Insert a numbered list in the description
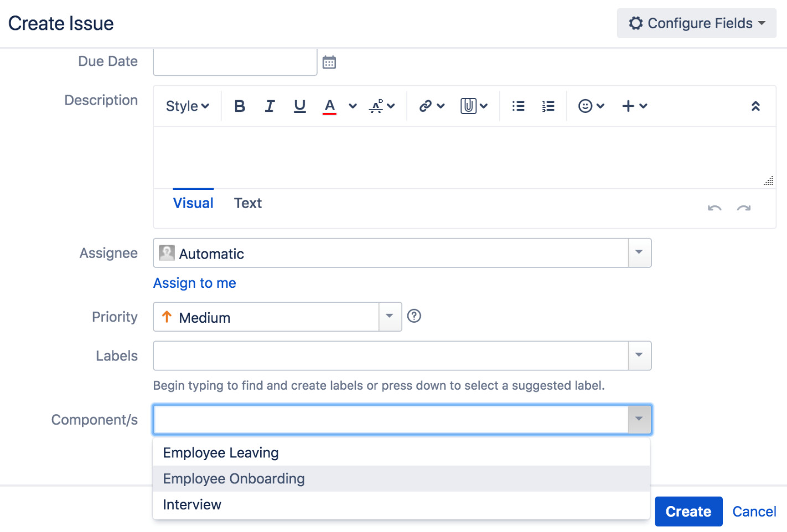Image resolution: width=787 pixels, height=532 pixels. coord(548,106)
